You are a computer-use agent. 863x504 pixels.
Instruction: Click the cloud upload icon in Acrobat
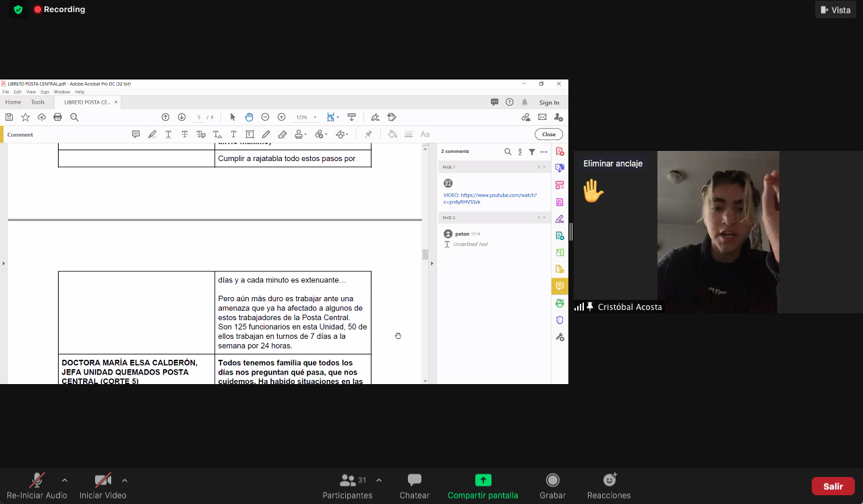pyautogui.click(x=42, y=117)
